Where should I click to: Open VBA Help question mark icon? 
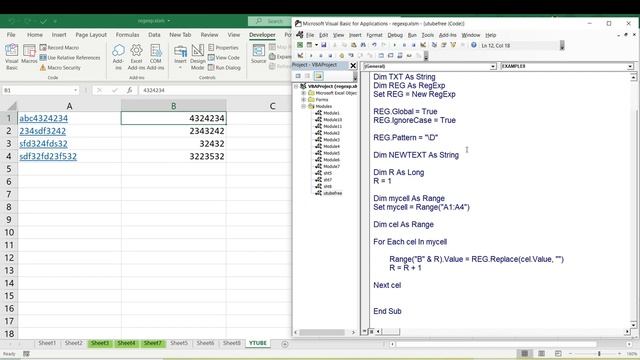pos(473,45)
